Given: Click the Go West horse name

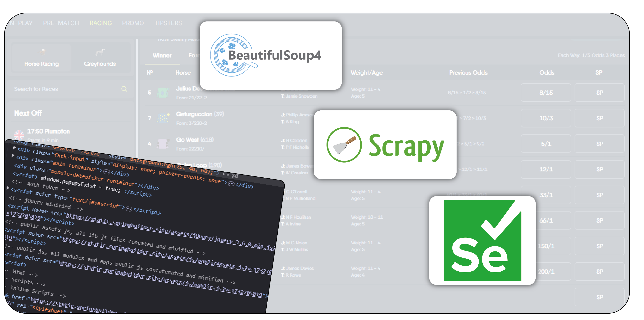Looking at the screenshot, I should coord(187,140).
